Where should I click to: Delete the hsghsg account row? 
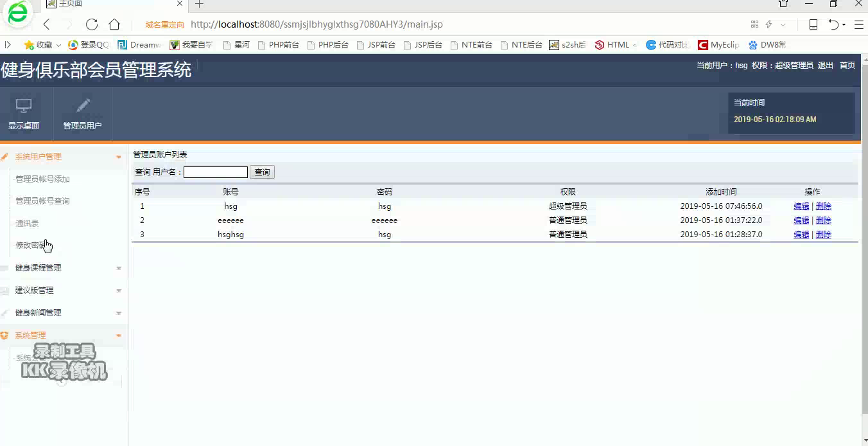823,235
